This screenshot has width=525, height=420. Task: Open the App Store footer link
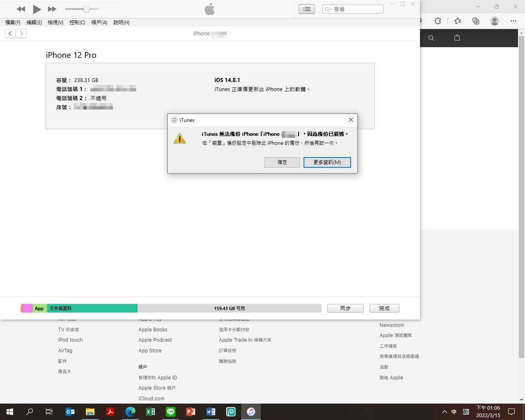pos(150,351)
